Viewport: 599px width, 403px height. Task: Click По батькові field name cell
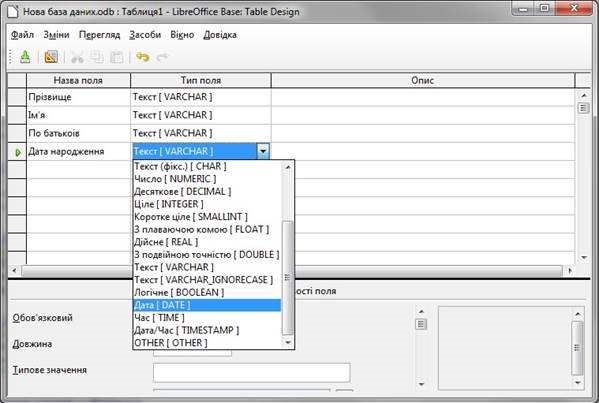pyautogui.click(x=78, y=133)
